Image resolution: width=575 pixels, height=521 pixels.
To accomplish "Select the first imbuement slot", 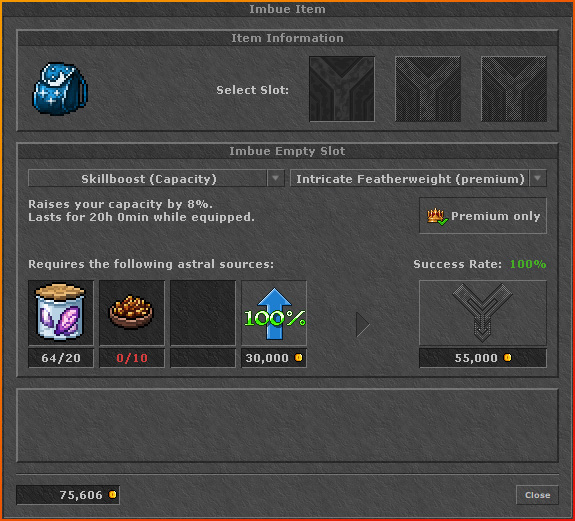I will [x=342, y=89].
